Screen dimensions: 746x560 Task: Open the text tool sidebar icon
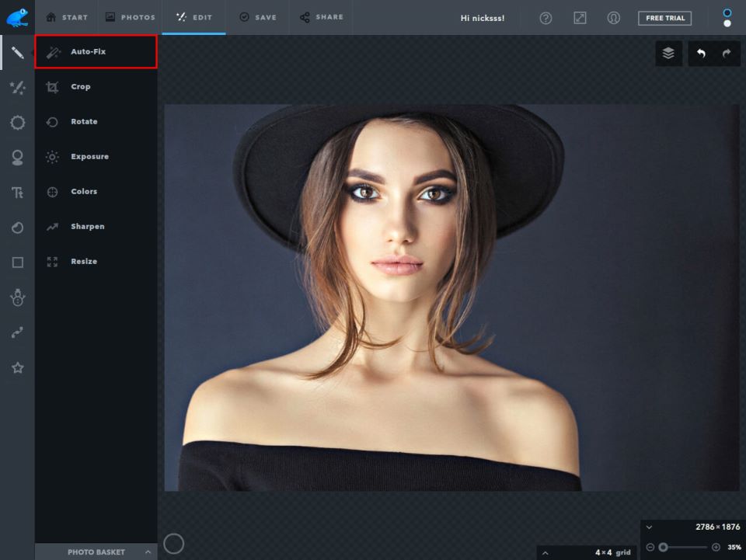(x=18, y=193)
